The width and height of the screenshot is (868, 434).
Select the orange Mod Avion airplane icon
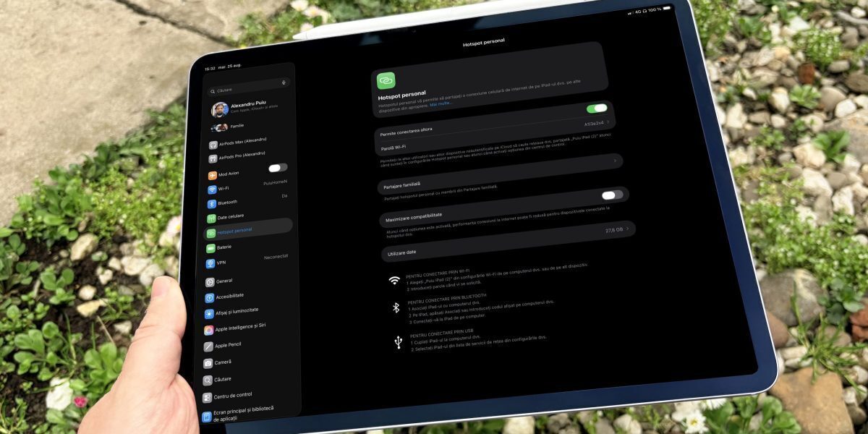212,176
